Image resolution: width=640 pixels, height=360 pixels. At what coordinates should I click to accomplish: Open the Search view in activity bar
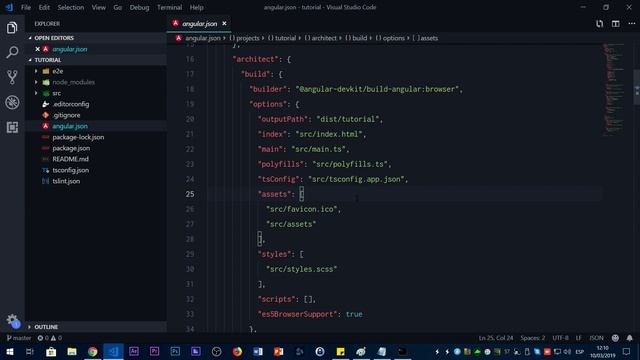(12, 52)
